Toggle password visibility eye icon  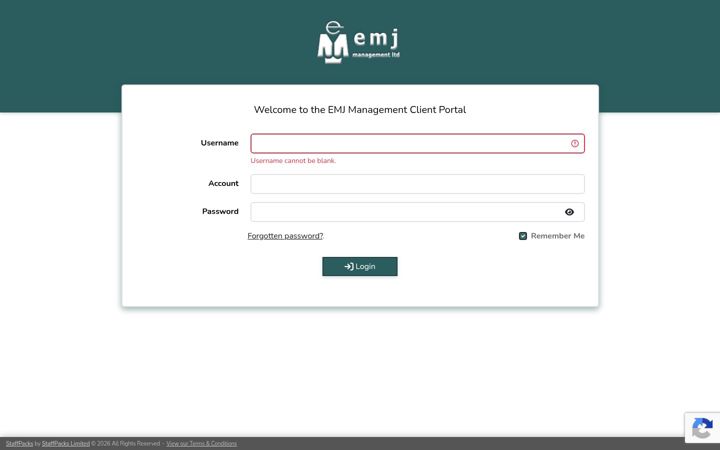coord(569,212)
